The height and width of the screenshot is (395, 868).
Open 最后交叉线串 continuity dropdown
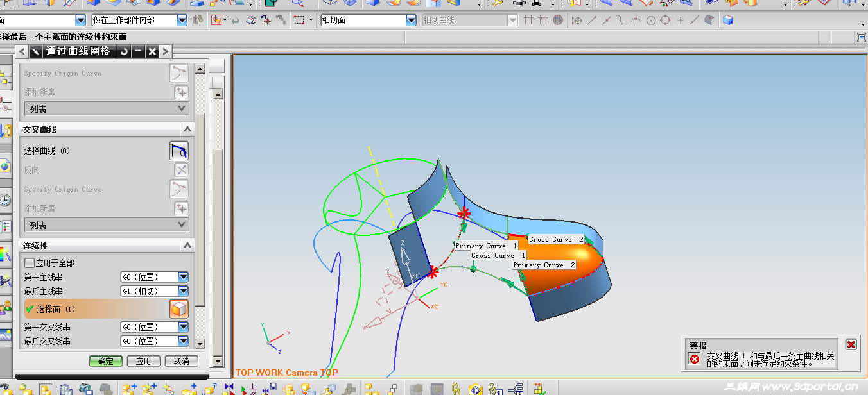(x=183, y=341)
